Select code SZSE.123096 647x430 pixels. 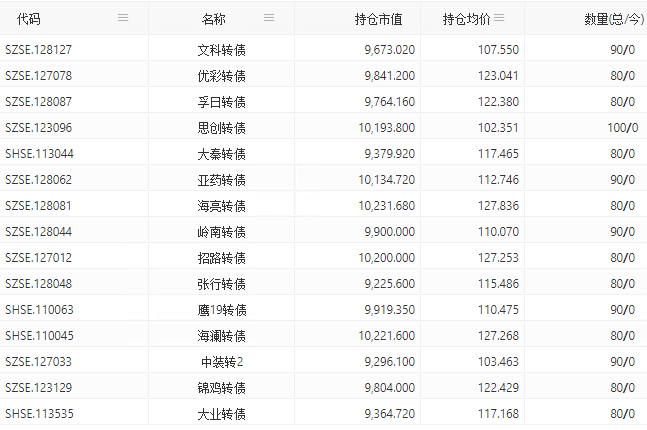coord(38,128)
